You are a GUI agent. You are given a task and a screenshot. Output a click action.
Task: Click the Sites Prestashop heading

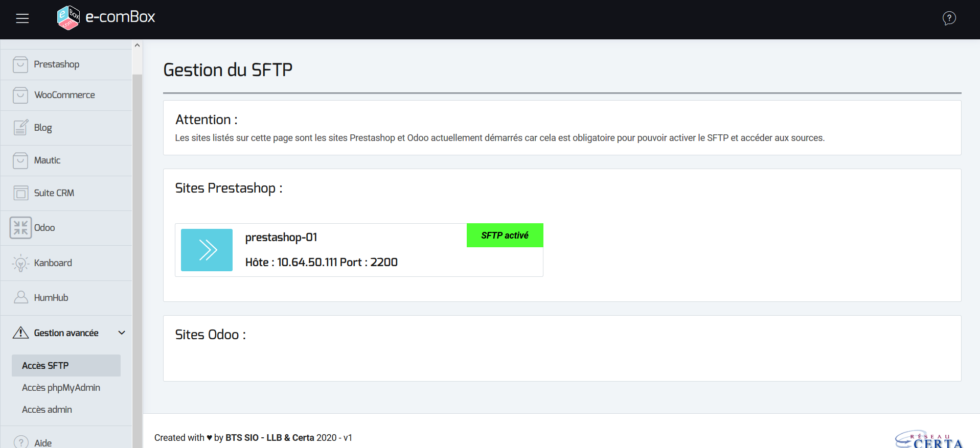[x=229, y=188]
